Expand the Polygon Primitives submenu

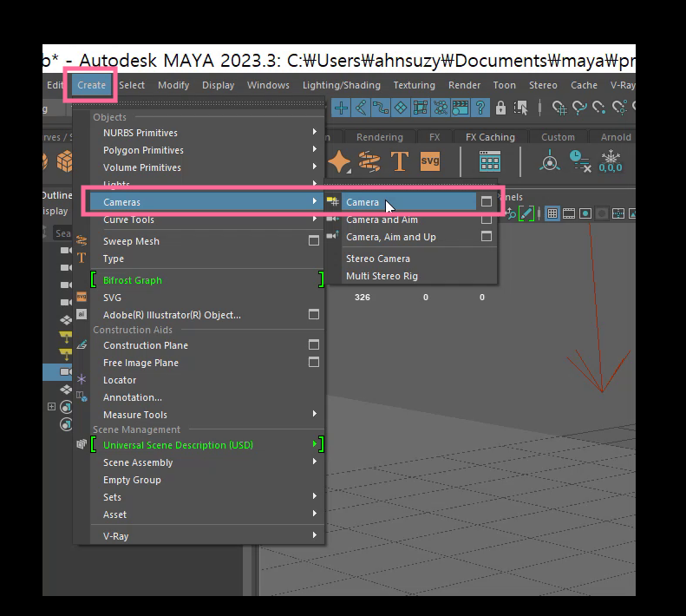pos(207,150)
